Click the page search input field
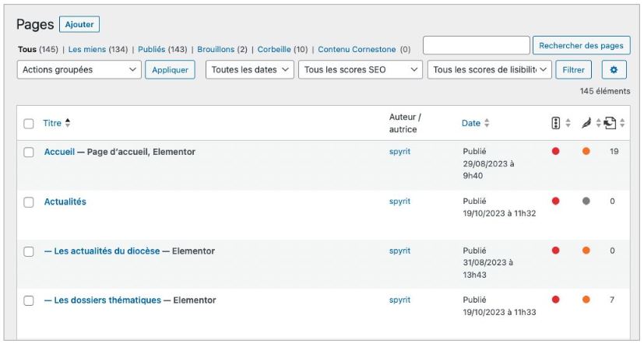The height and width of the screenshot is (347, 644). point(476,46)
